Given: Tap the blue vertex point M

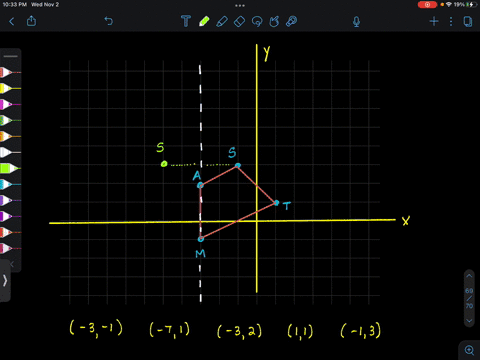Looking at the screenshot, I should [x=201, y=239].
